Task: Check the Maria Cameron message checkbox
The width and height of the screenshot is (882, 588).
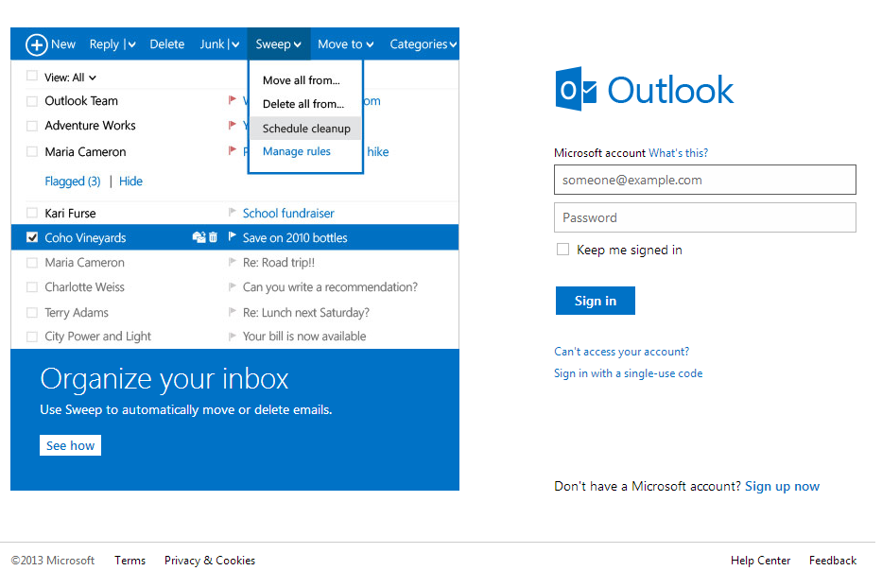Action: coord(29,262)
